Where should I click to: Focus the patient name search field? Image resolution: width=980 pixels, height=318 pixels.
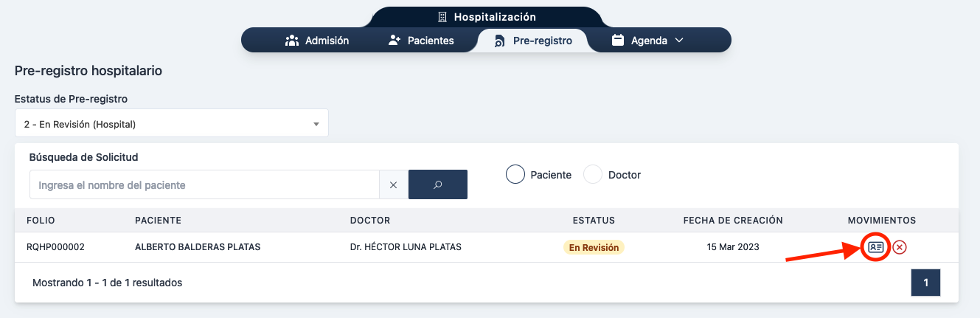click(204, 185)
